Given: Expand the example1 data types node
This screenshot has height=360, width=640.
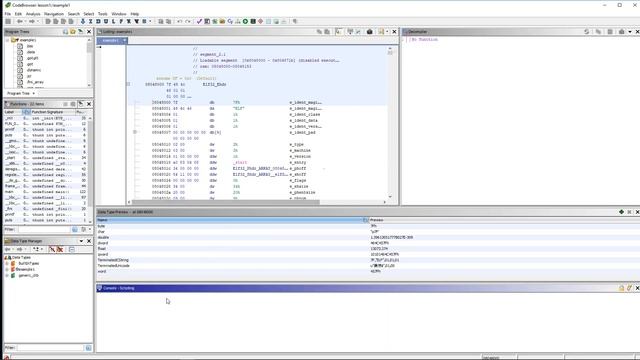Looking at the screenshot, I should pos(7,269).
